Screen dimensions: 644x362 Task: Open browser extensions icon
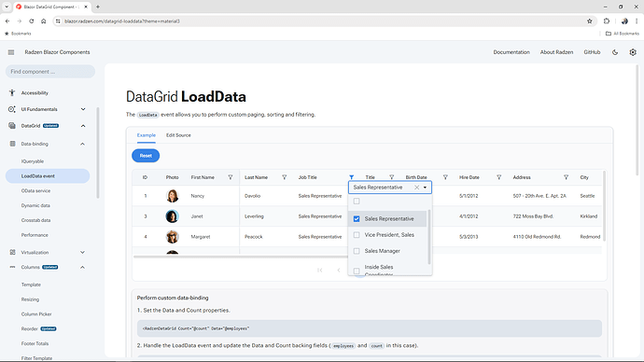[x=607, y=21]
